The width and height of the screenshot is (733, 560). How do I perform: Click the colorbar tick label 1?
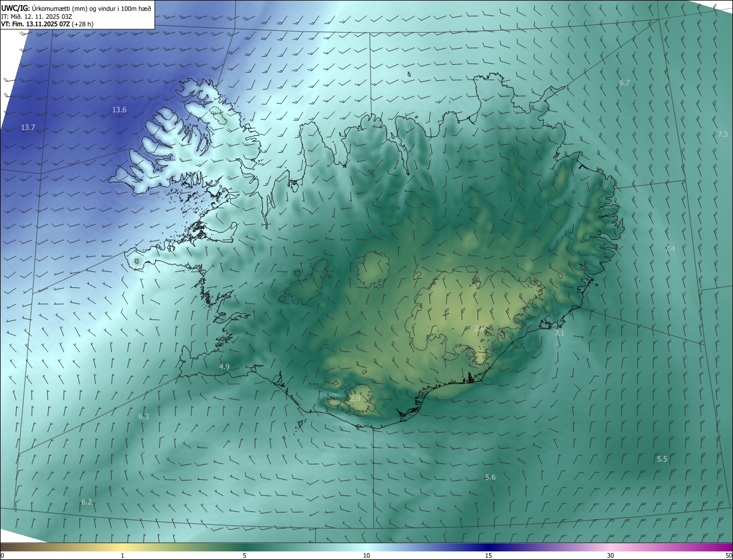123,556
